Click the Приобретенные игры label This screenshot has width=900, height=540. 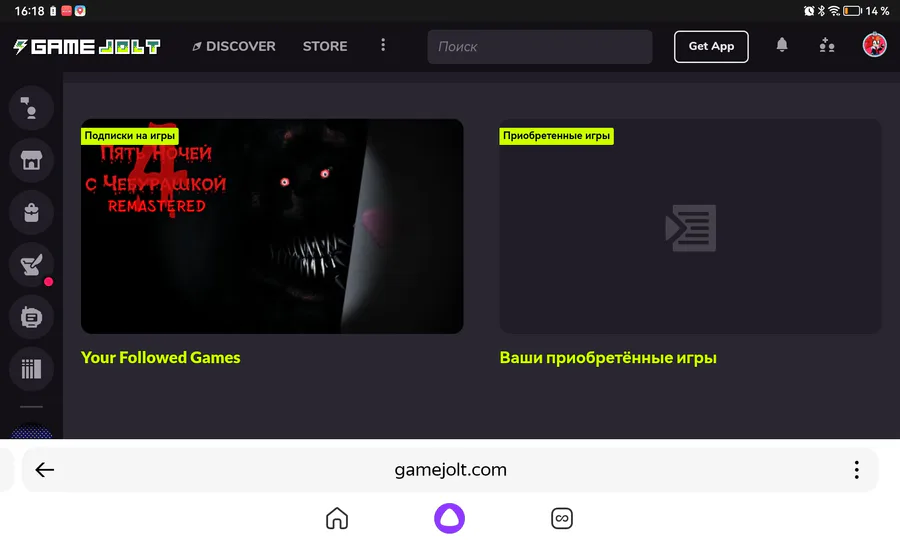point(556,136)
